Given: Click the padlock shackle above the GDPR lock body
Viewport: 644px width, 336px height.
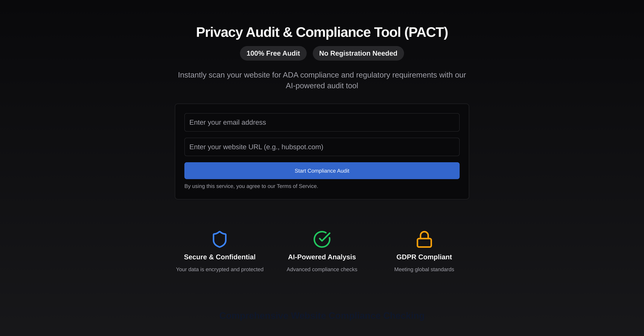Looking at the screenshot, I should 424,234.
